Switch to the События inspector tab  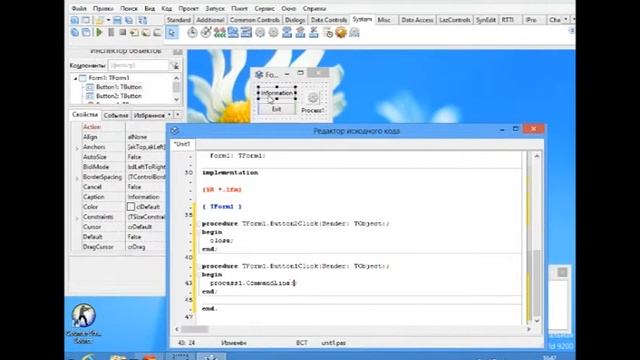click(x=116, y=116)
